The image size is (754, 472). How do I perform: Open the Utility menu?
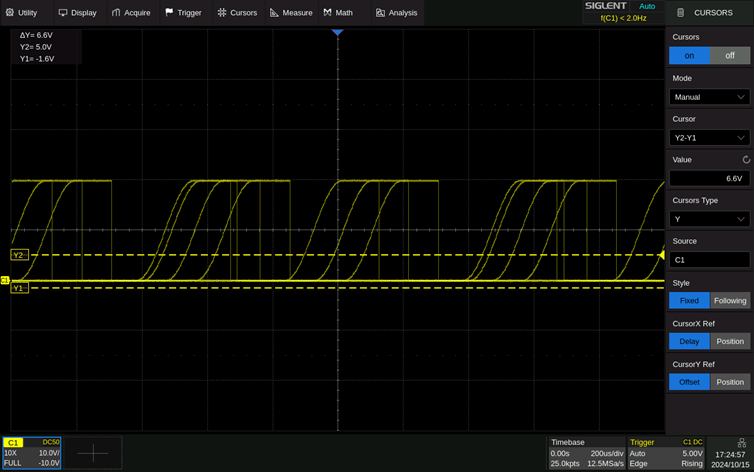[21, 13]
